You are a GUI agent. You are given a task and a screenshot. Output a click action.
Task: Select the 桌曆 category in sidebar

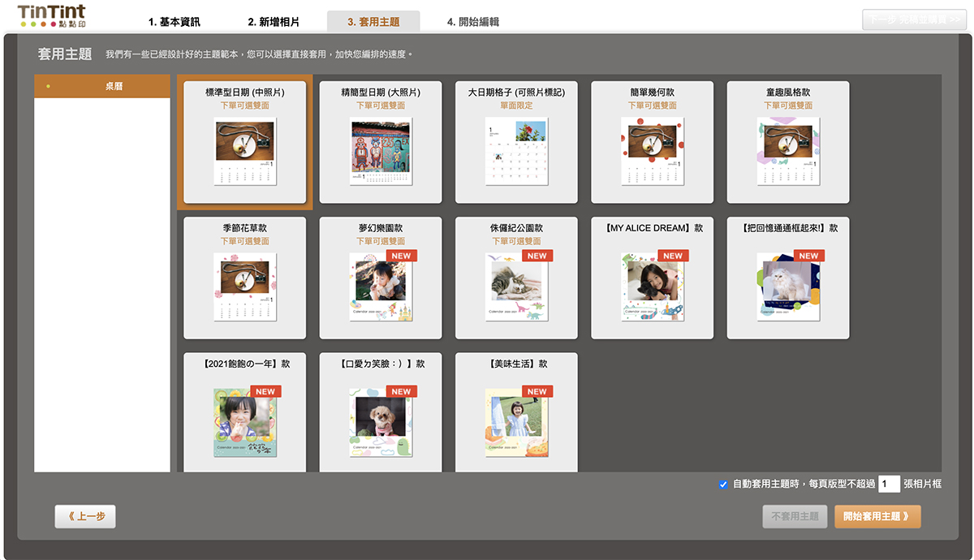coord(102,86)
